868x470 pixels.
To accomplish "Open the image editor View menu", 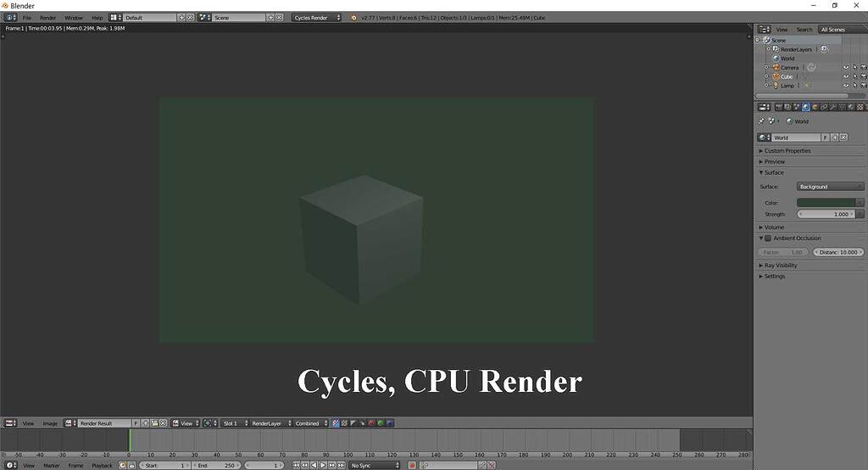I will click(28, 423).
